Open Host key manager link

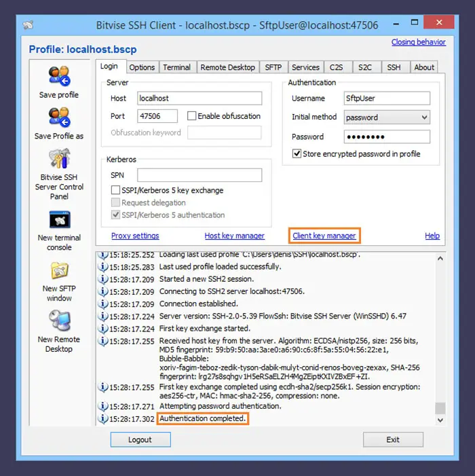pos(235,236)
